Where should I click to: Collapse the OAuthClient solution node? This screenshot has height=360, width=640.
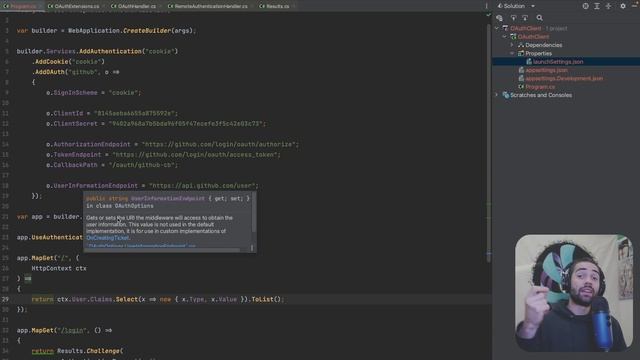pyautogui.click(x=497, y=28)
